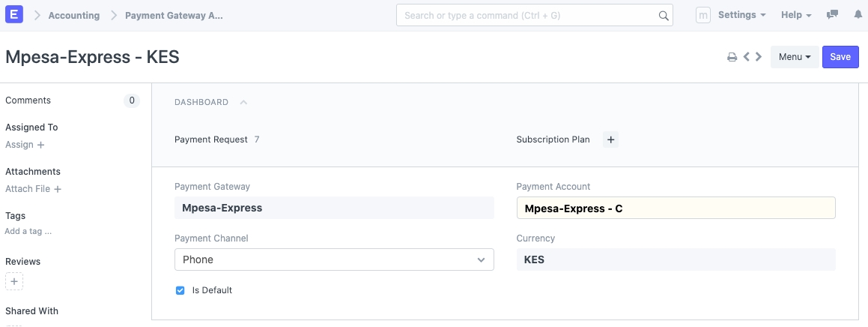Add a Subscription Plan with plus icon
868x327 pixels.
[x=610, y=139]
